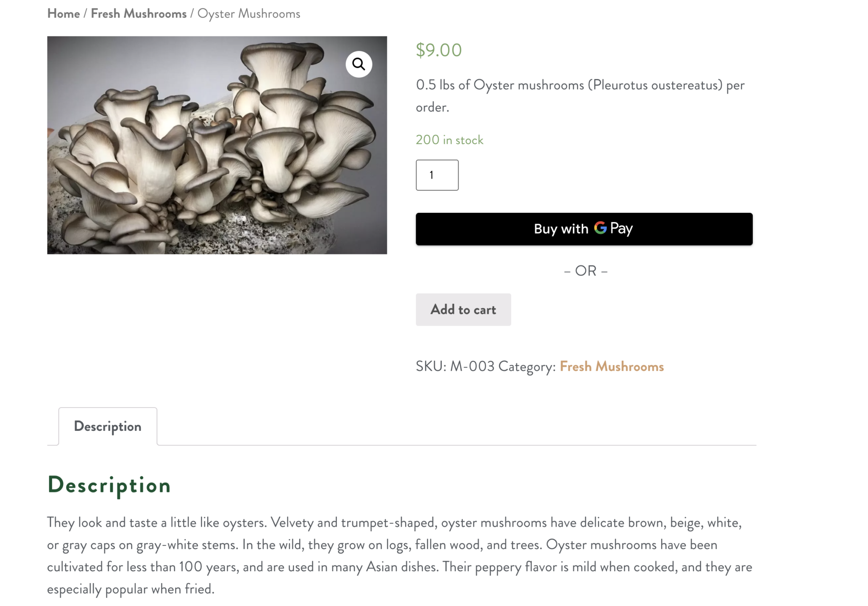
Task: Click the OR separator text
Action: click(586, 271)
